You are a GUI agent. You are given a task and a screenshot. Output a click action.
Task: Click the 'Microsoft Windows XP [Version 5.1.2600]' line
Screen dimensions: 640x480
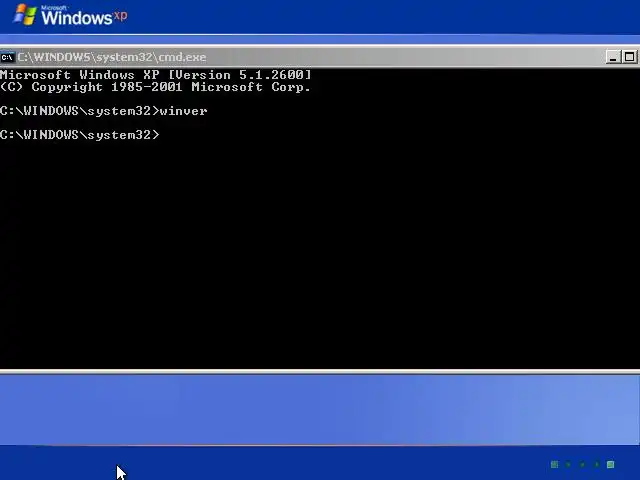(156, 75)
